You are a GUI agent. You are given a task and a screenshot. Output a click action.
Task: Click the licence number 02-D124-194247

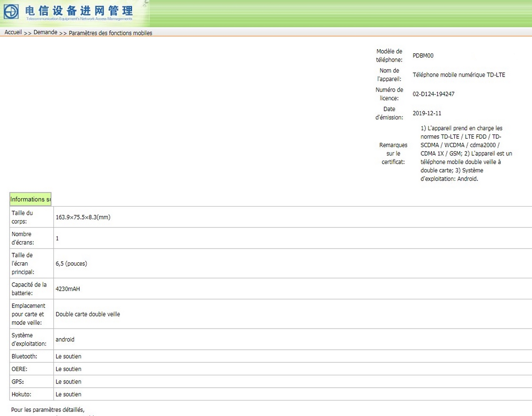[x=433, y=94]
